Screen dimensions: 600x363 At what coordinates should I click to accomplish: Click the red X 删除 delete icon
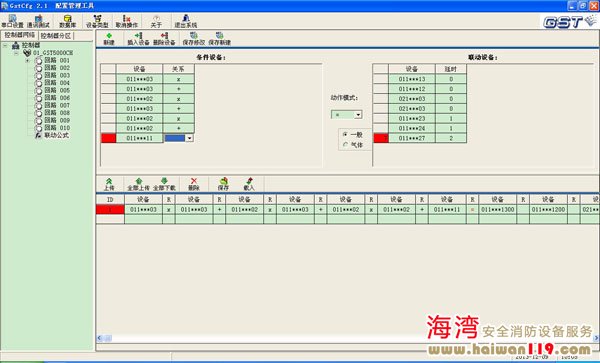coord(194,184)
